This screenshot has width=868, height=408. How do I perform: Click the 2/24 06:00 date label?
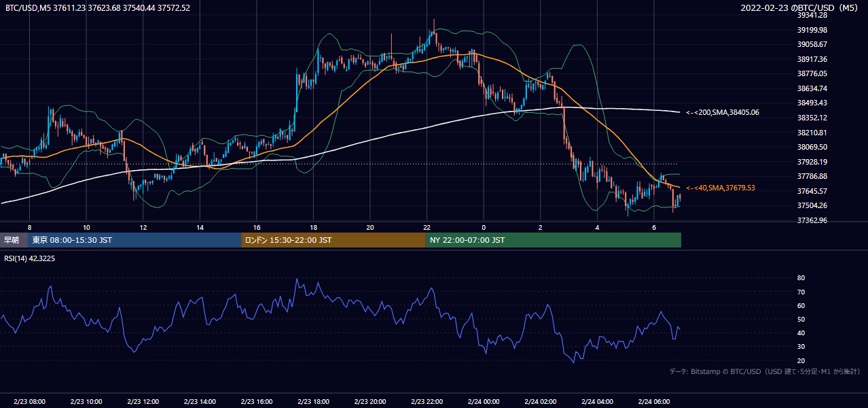[653, 402]
